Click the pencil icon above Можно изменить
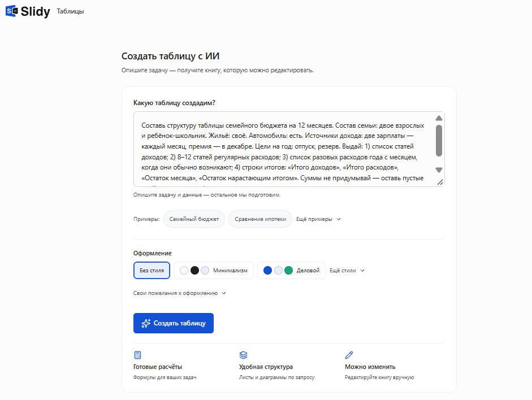The width and height of the screenshot is (532, 400). (x=349, y=355)
